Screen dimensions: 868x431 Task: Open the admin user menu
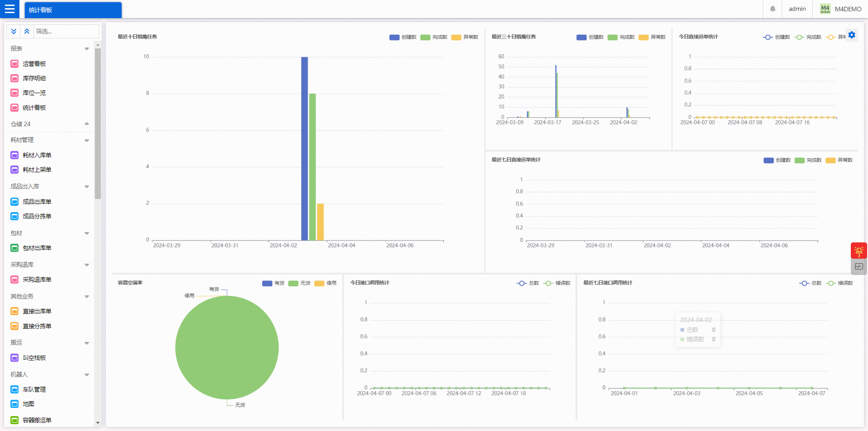(797, 9)
